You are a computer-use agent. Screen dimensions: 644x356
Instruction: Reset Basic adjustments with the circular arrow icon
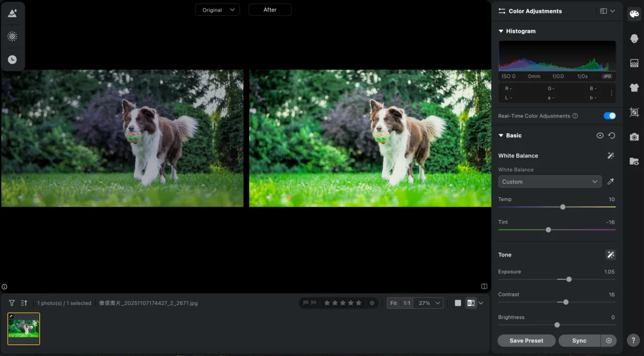pos(612,136)
